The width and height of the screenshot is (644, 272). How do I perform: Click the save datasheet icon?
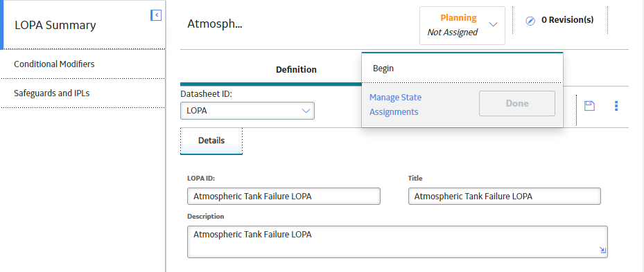[x=589, y=106]
